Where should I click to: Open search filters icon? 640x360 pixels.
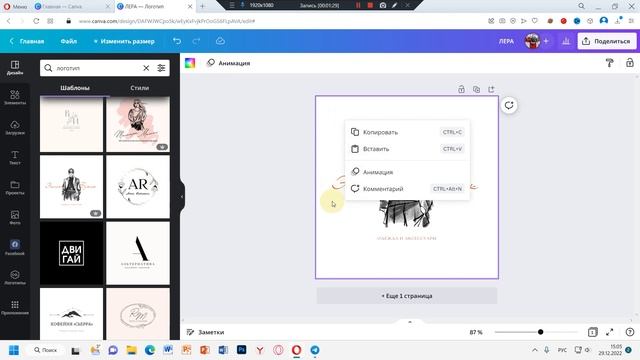pyautogui.click(x=161, y=68)
